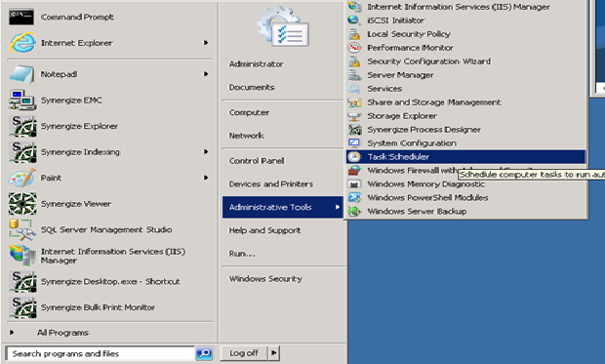The image size is (605, 364).
Task: Open Network from the Start menu
Action: tap(247, 136)
